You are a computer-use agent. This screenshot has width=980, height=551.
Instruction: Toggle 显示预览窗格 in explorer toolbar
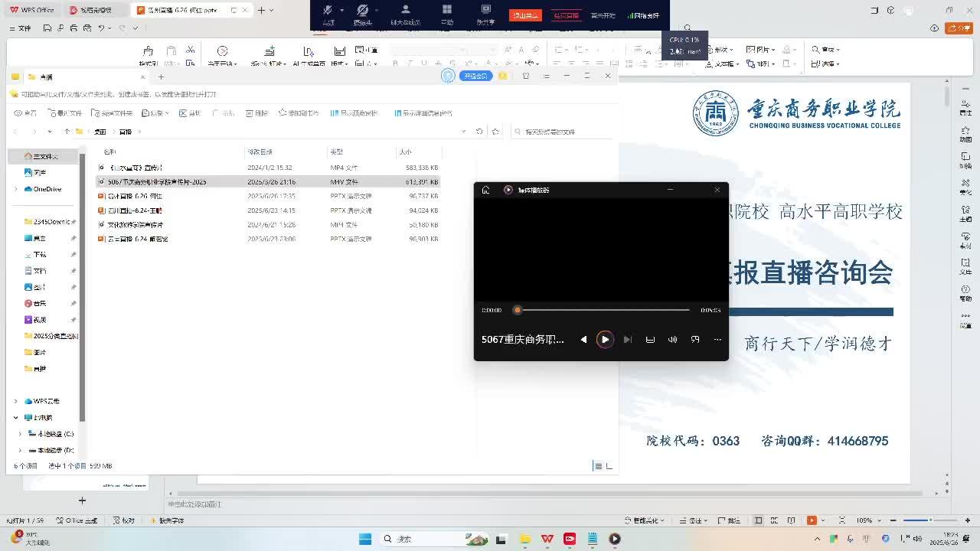[x=354, y=113]
